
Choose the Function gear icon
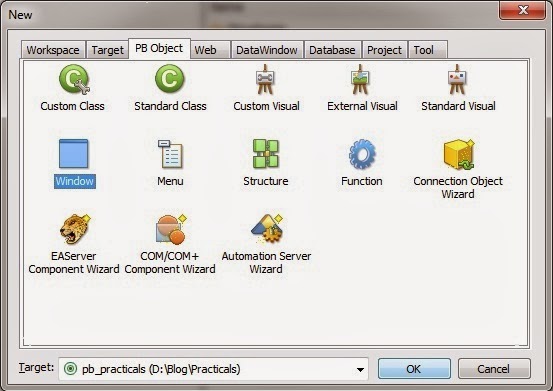pos(362,154)
